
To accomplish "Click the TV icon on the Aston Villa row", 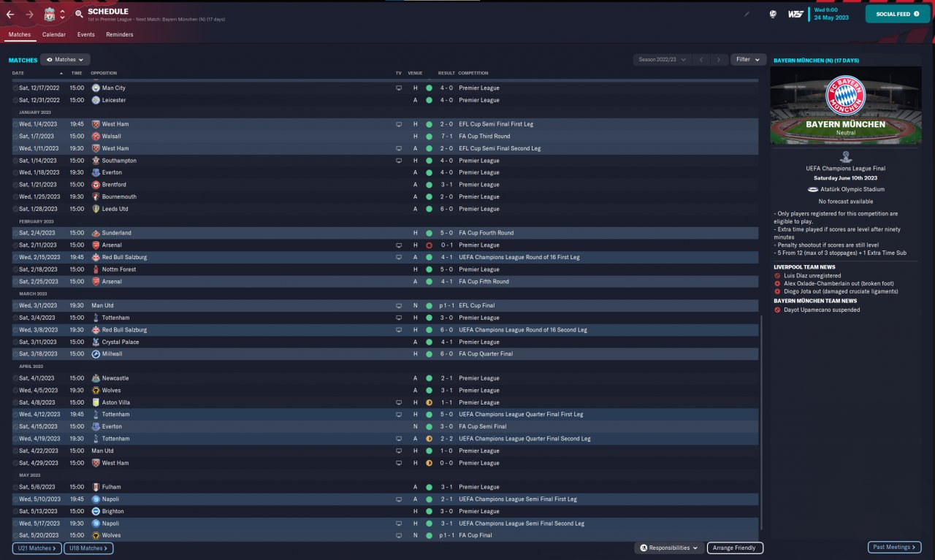I will [399, 403].
